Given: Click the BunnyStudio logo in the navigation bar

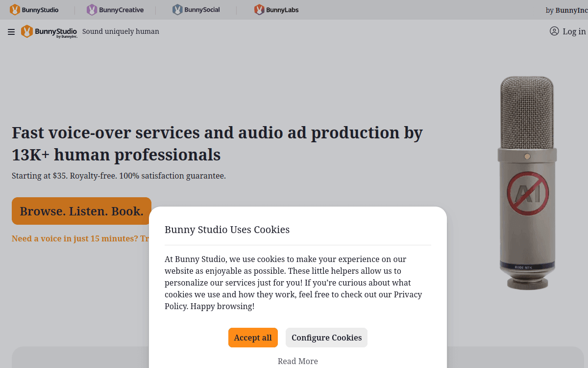Looking at the screenshot, I should pos(49,31).
